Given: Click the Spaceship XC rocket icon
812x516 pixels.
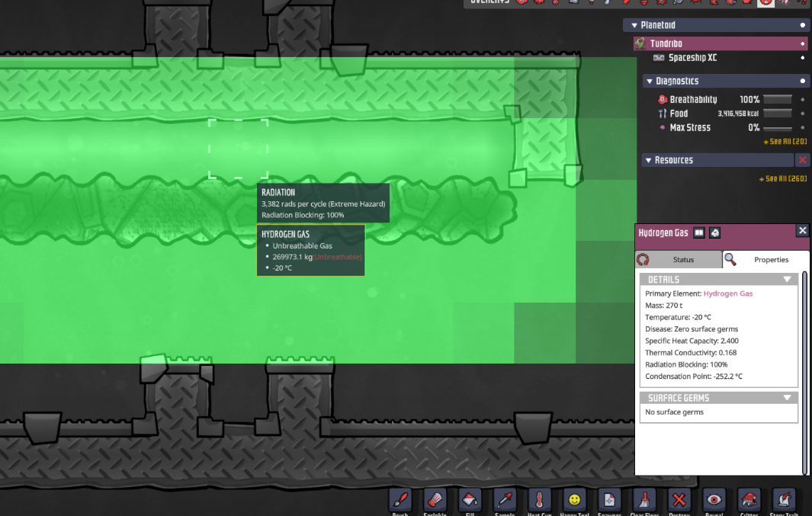Looking at the screenshot, I should [659, 57].
